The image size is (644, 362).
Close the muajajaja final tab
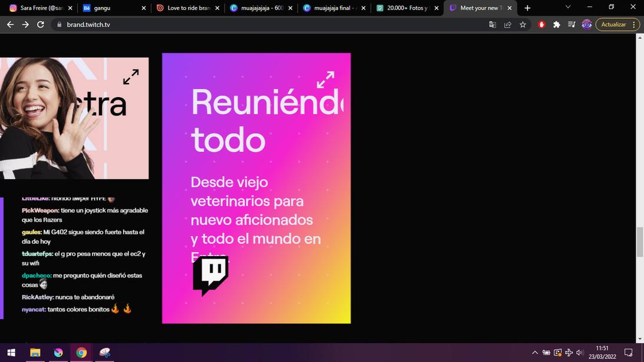tap(364, 8)
